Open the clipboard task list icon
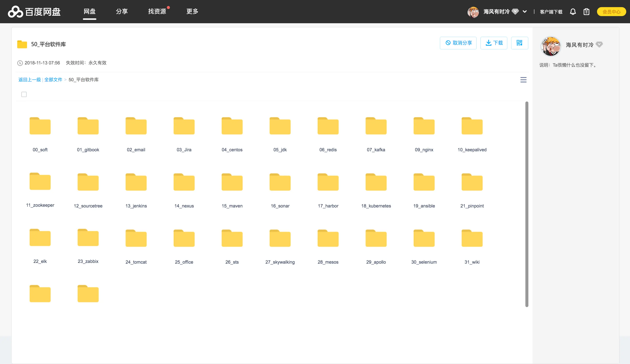This screenshot has height=364, width=630. pyautogui.click(x=586, y=11)
